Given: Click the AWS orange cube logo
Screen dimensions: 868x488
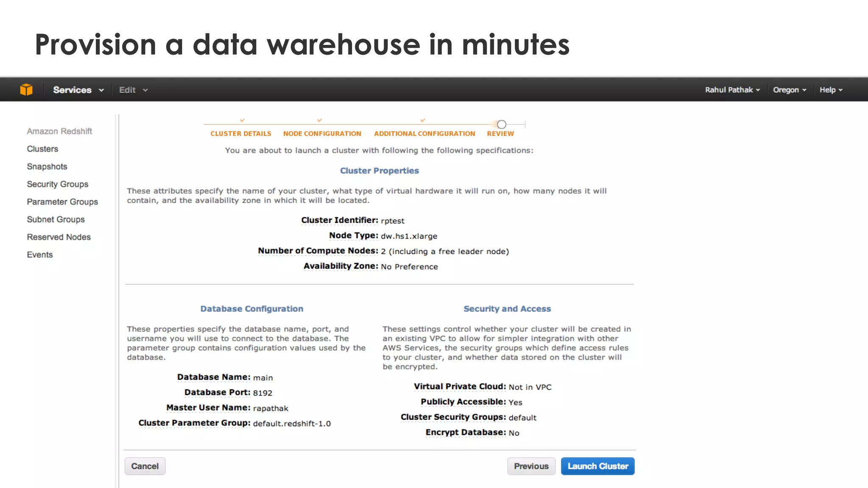Looking at the screenshot, I should click(26, 89).
